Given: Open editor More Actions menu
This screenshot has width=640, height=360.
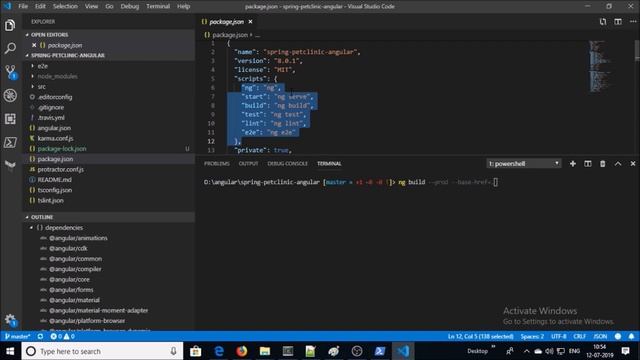Looking at the screenshot, I should coord(633,22).
